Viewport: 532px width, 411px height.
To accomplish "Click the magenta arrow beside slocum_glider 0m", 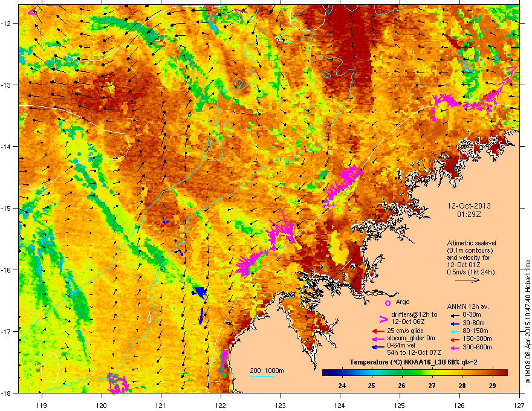I will pyautogui.click(x=378, y=338).
